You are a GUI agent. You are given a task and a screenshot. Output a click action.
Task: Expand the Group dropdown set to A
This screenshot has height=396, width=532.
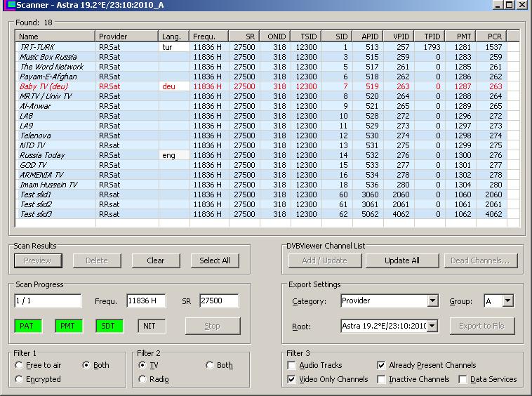[508, 301]
